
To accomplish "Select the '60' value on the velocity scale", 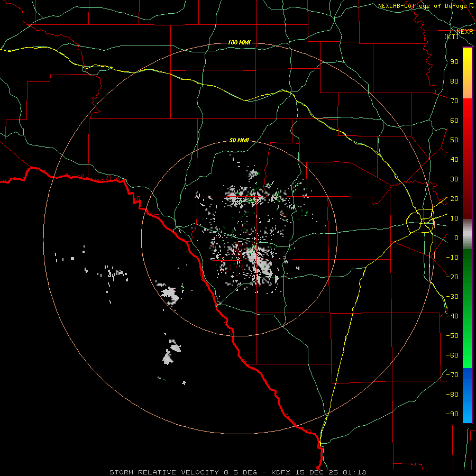I will coord(454,121).
